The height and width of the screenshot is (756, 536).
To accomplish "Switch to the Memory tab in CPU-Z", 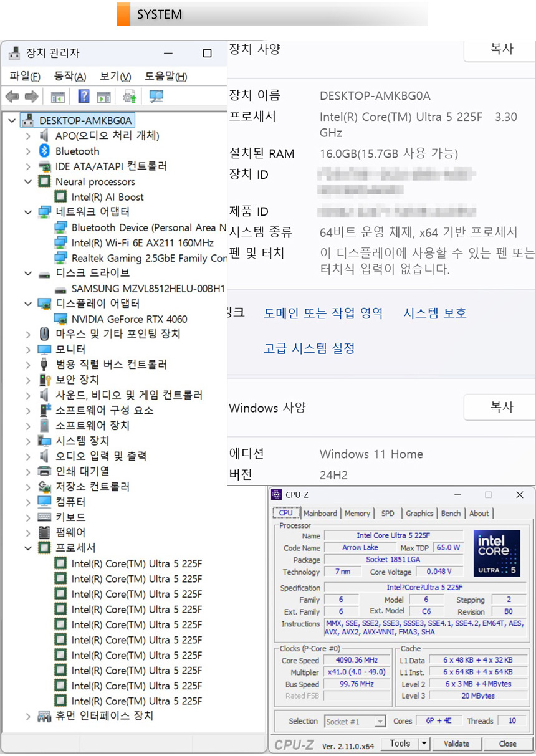I will [357, 514].
